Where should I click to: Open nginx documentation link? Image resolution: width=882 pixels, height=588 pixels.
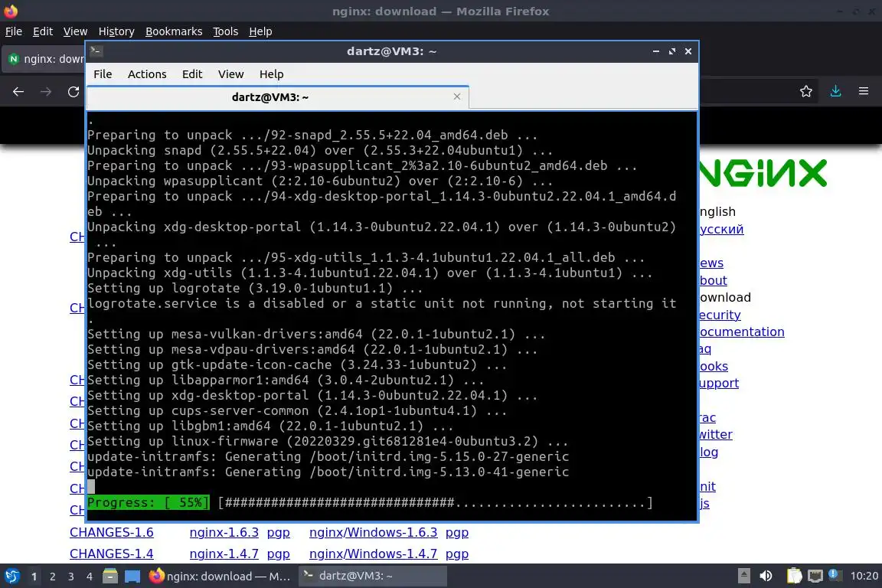[x=742, y=332]
